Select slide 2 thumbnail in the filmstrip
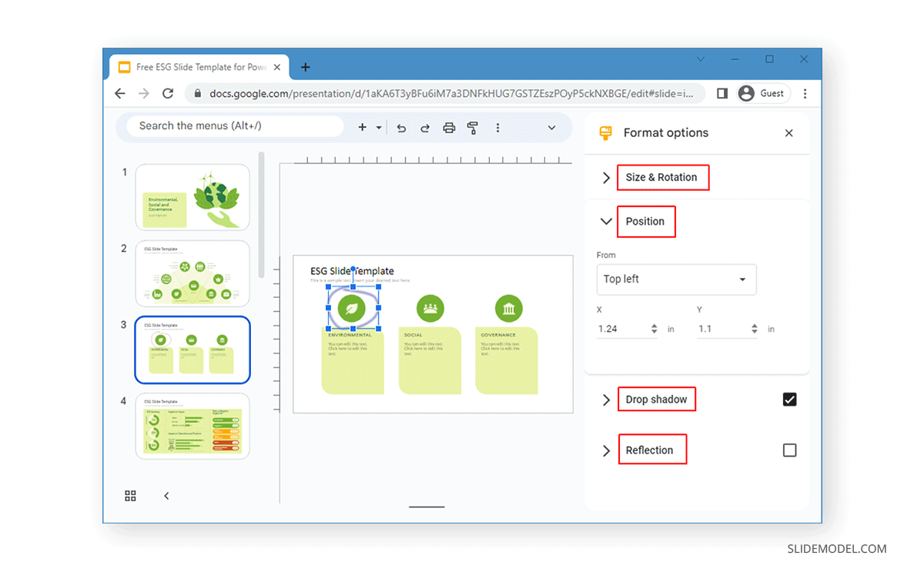The width and height of the screenshot is (924, 572). 192,273
